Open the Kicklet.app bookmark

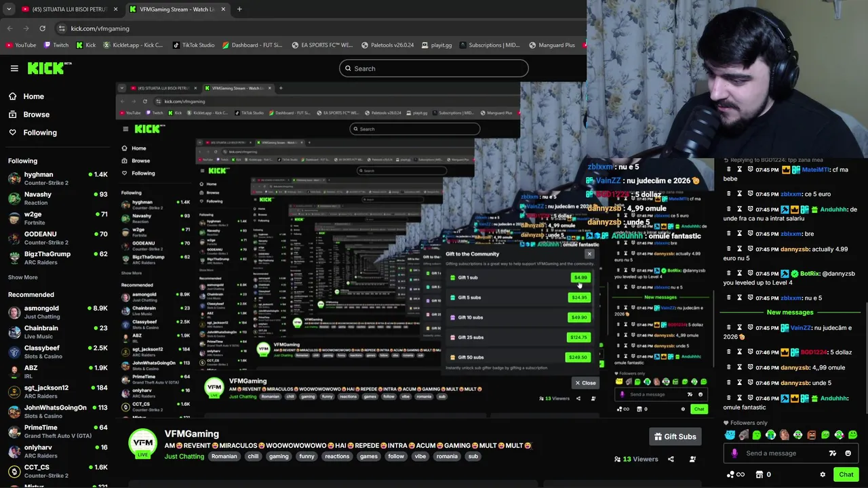click(133, 45)
